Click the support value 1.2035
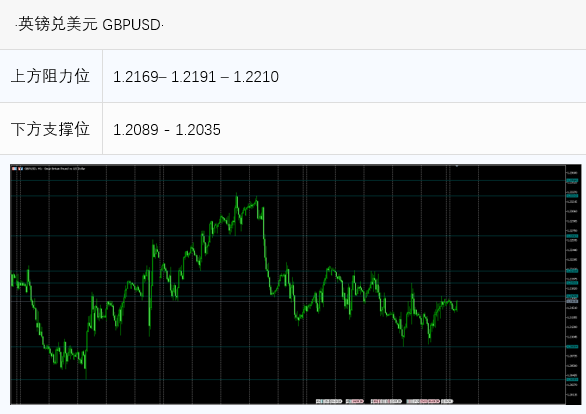This screenshot has width=586, height=414. pos(198,130)
